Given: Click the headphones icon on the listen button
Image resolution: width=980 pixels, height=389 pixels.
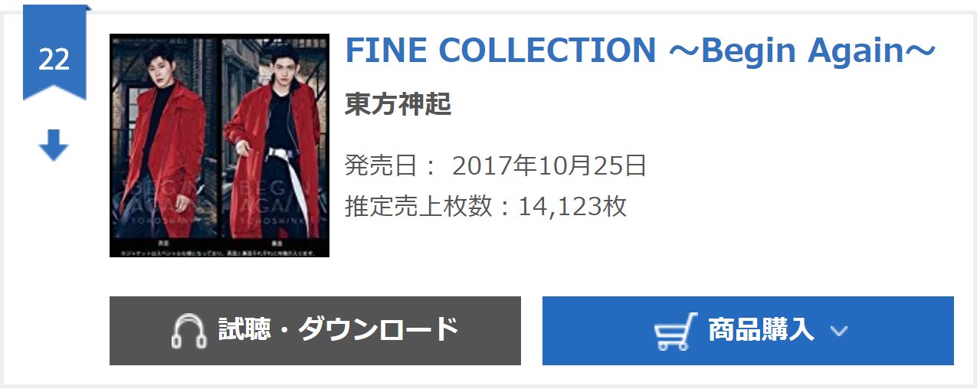Looking at the screenshot, I should click(188, 331).
